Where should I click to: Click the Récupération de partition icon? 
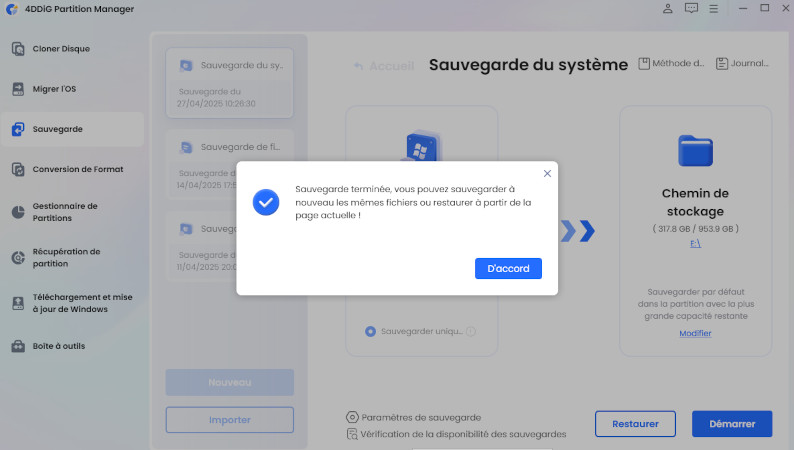18,258
